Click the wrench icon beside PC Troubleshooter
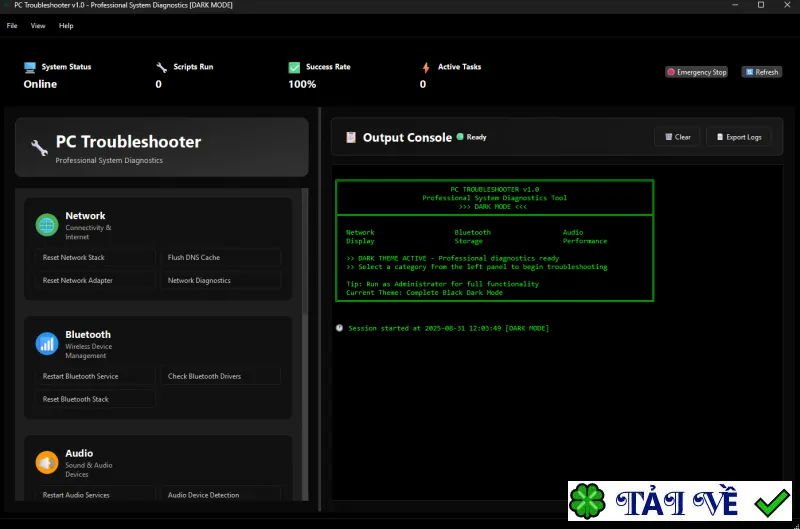The image size is (800, 529). 39,148
